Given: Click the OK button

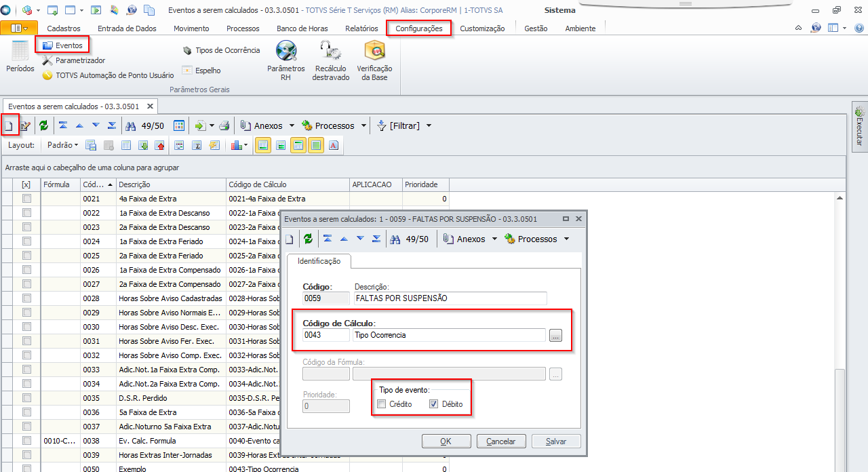Looking at the screenshot, I should [x=446, y=441].
